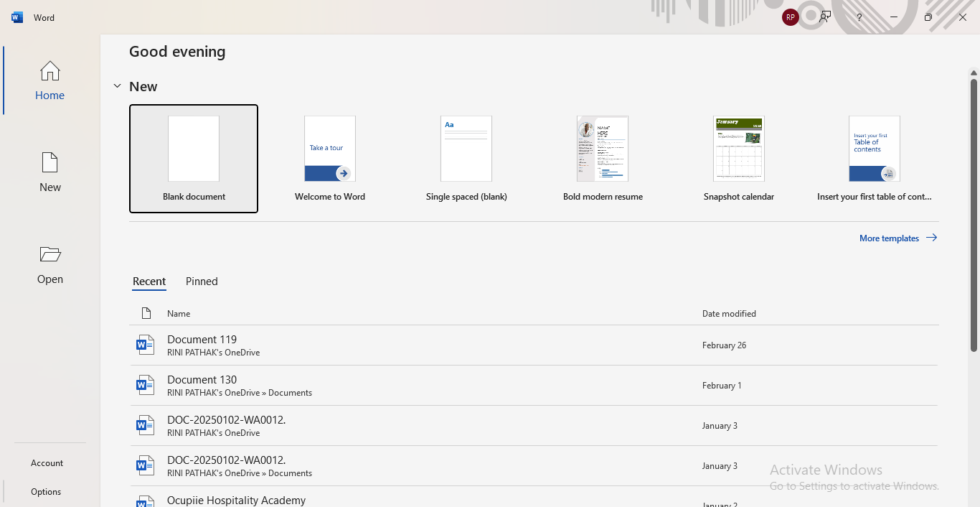Sort files by Date modified column header
Image resolution: width=980 pixels, height=507 pixels.
click(729, 314)
